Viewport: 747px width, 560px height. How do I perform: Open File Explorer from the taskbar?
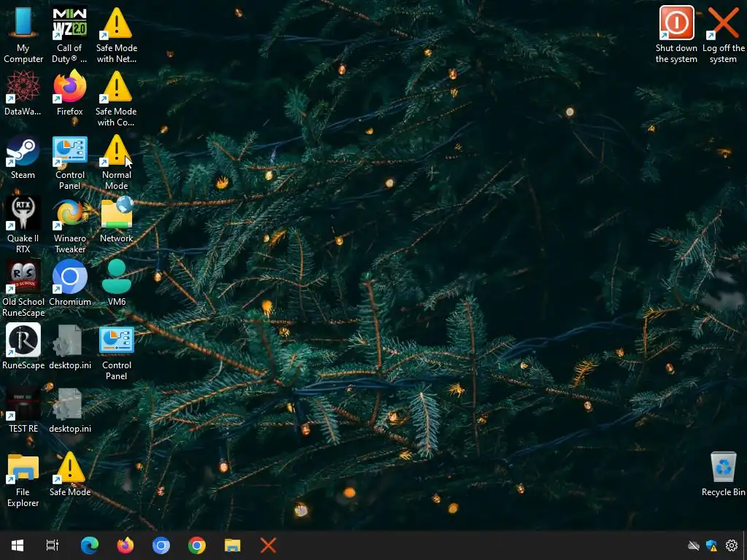(x=233, y=545)
